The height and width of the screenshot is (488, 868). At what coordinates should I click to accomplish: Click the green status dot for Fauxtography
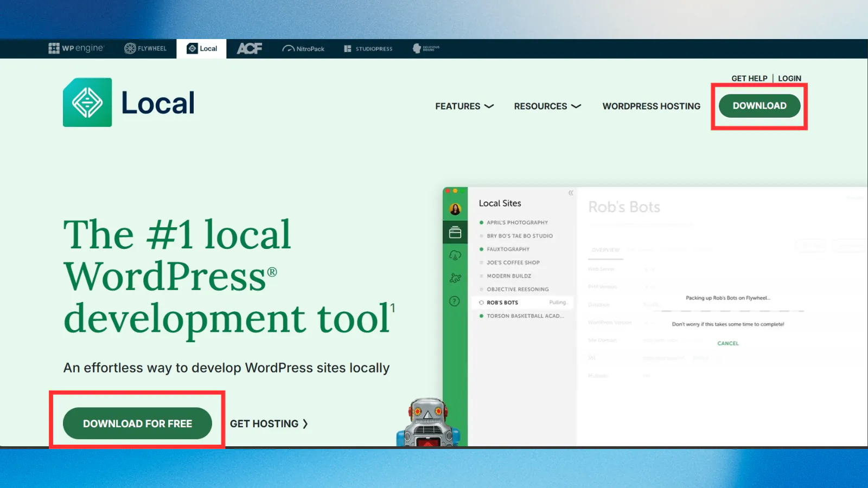click(481, 249)
